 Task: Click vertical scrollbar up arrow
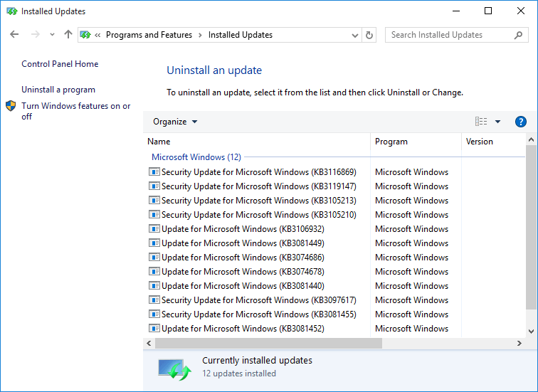(531, 139)
